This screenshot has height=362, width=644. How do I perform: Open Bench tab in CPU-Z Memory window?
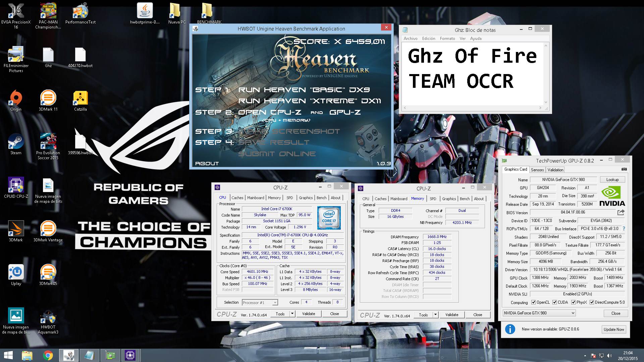465,199
